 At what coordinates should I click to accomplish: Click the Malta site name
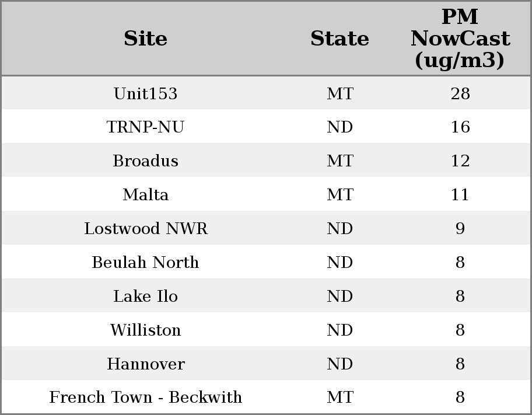tap(145, 195)
